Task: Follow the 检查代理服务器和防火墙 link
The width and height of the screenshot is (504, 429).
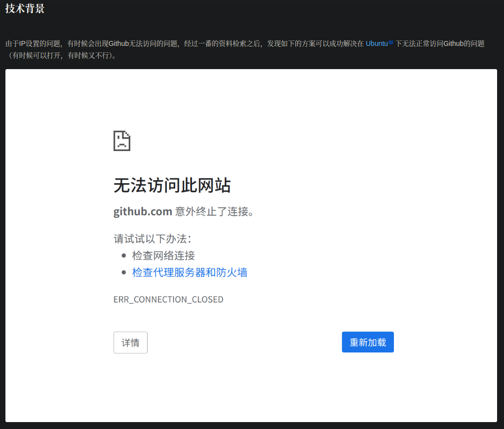Action: pos(190,272)
